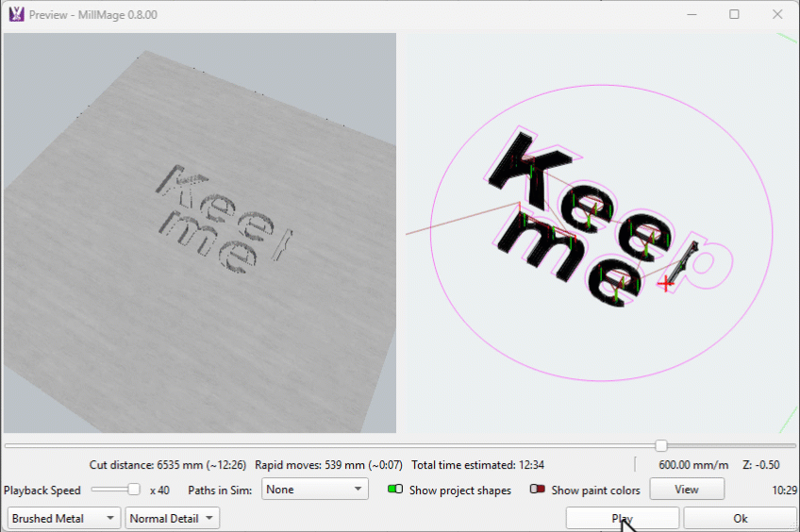The width and height of the screenshot is (800, 532).
Task: Enable the Show paint colors switch
Action: pos(538,490)
